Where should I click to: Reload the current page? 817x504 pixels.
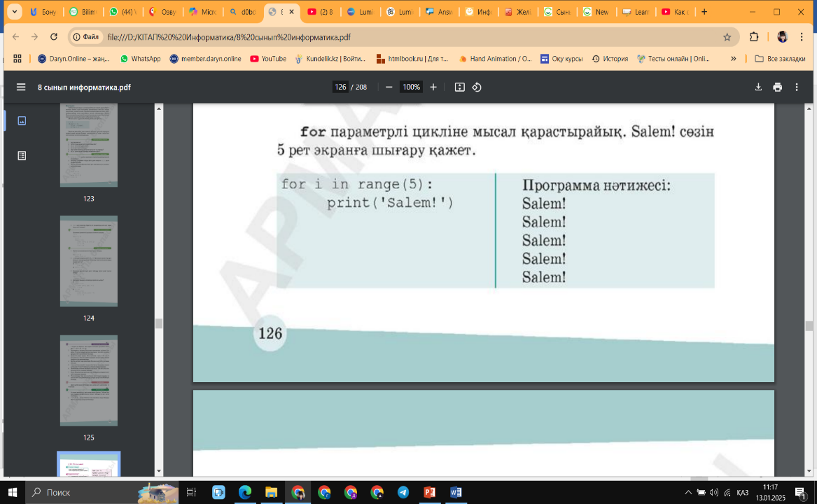tap(54, 37)
